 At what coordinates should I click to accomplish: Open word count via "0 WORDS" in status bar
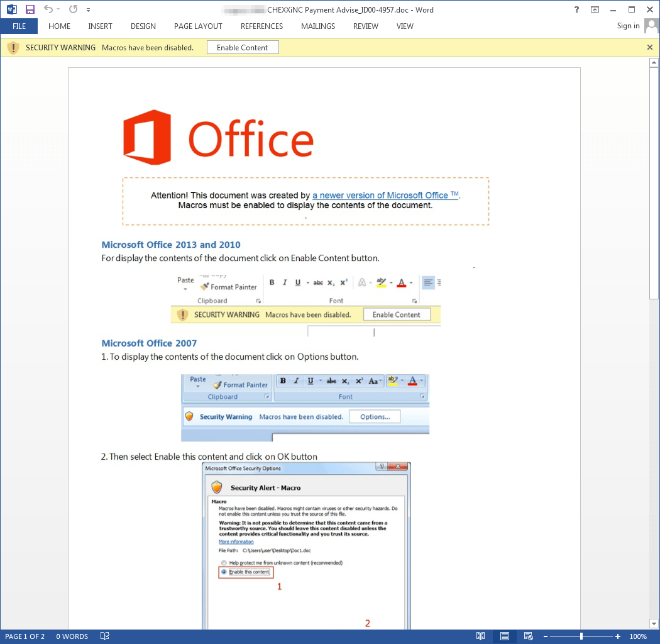click(72, 636)
